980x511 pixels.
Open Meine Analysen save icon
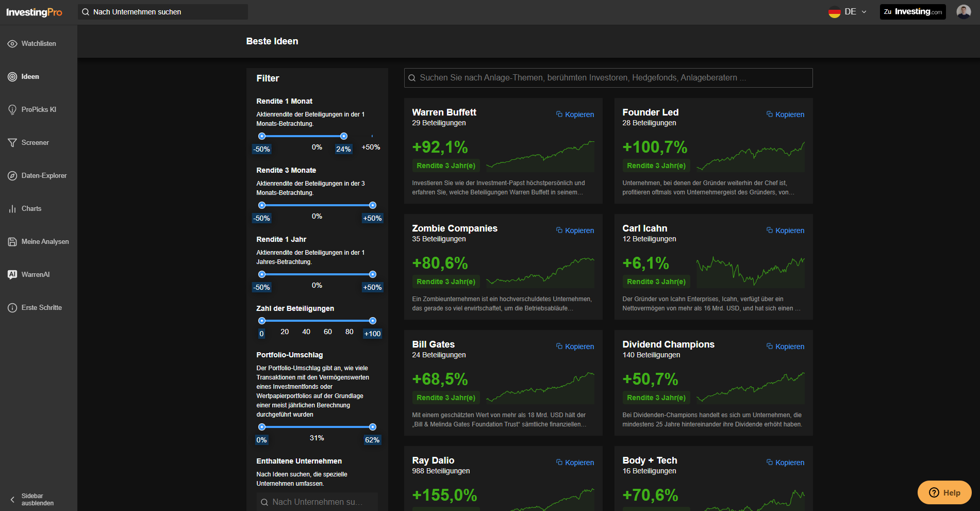pyautogui.click(x=12, y=242)
